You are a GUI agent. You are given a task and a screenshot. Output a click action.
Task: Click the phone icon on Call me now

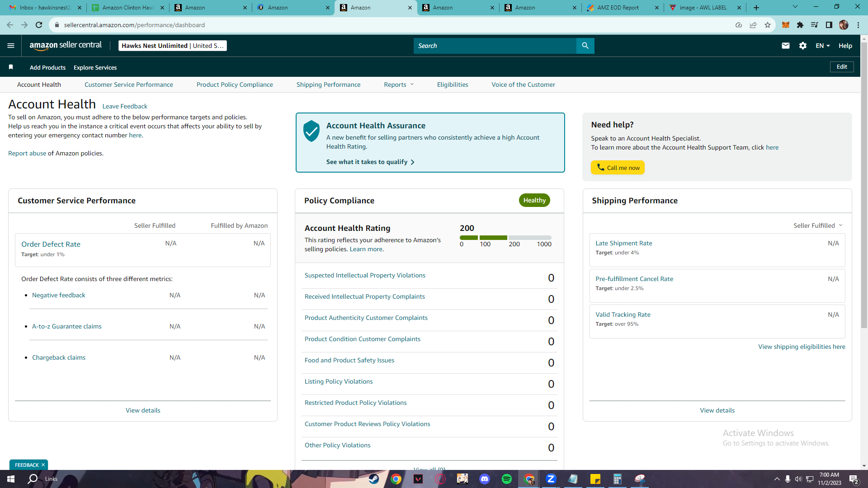tap(600, 167)
